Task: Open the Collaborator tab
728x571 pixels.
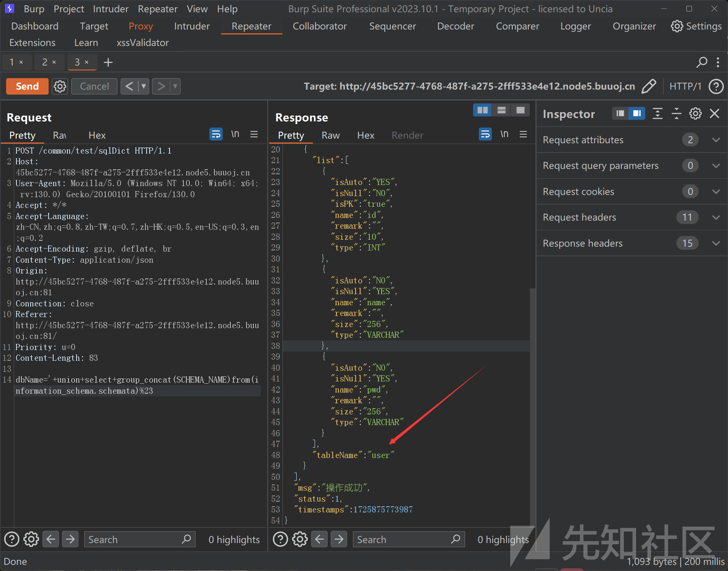Action: pyautogui.click(x=320, y=26)
